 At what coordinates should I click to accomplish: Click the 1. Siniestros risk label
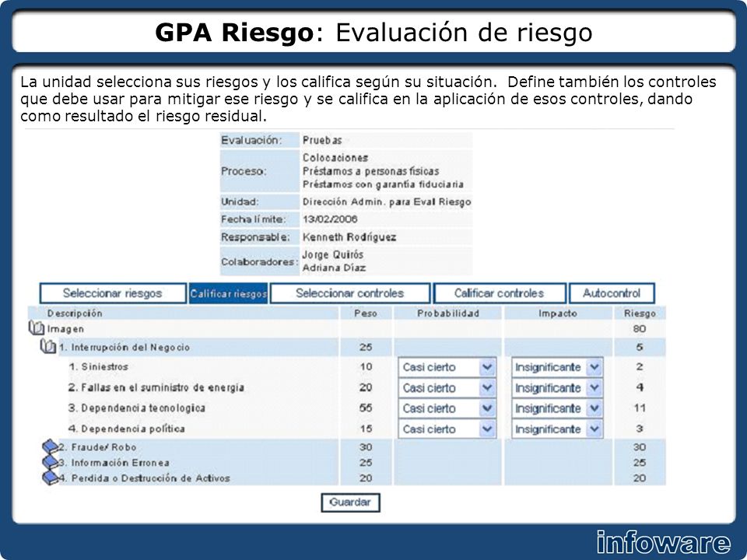pos(99,366)
